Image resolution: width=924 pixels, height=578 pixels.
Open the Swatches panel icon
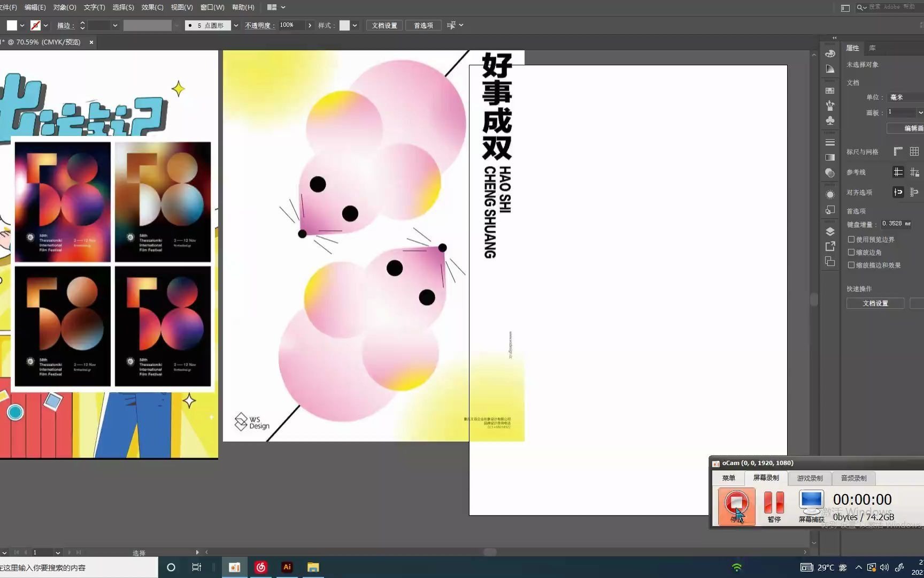click(830, 90)
